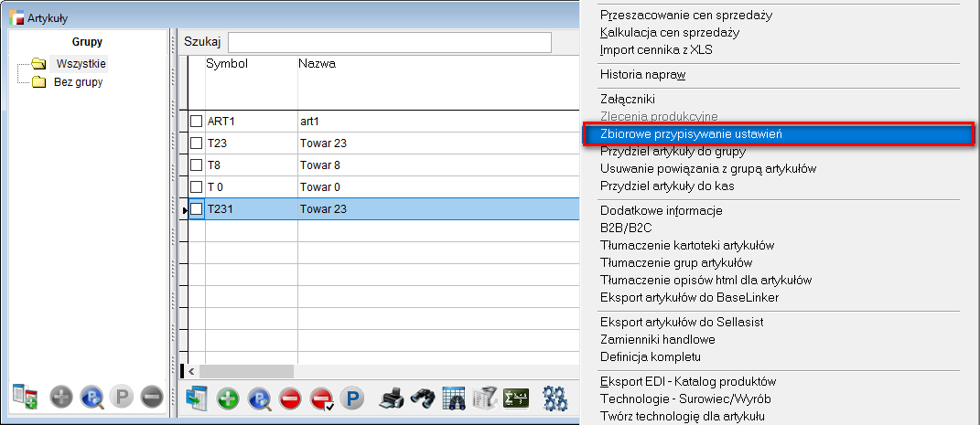Select the Wszystkie group tree node
This screenshot has width=980, height=425.
tap(81, 64)
